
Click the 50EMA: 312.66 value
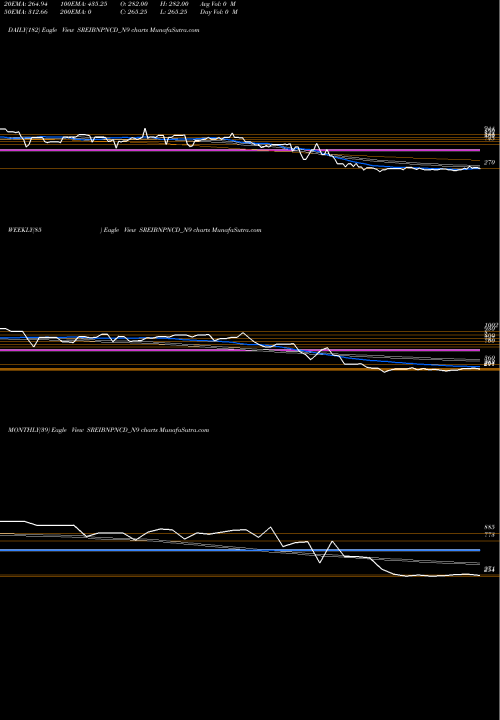[x=24, y=12]
